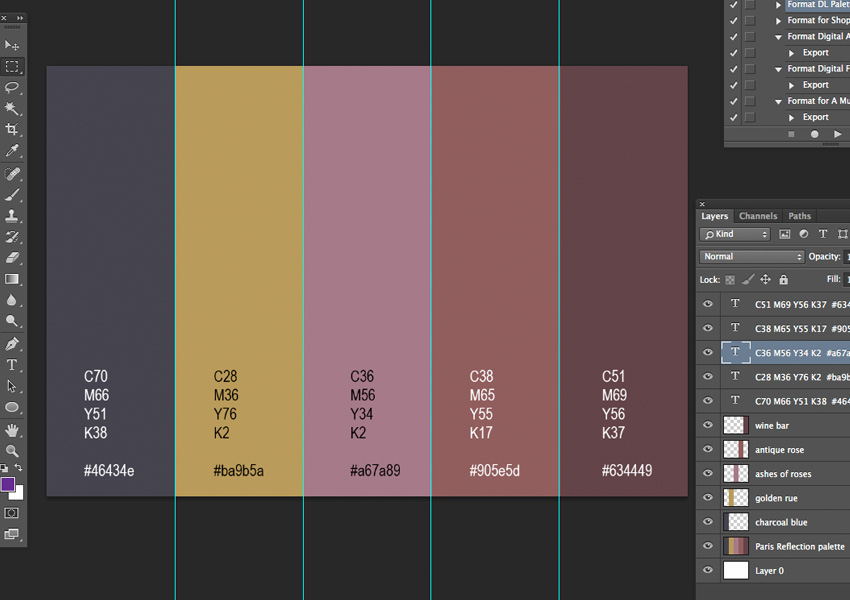850x600 pixels.
Task: Select the Move tool
Action: [x=12, y=45]
